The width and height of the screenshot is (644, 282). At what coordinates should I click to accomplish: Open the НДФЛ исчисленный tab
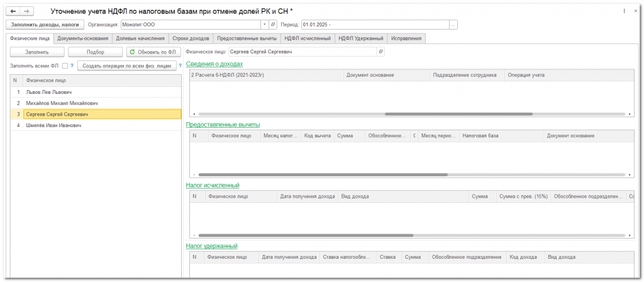click(308, 38)
